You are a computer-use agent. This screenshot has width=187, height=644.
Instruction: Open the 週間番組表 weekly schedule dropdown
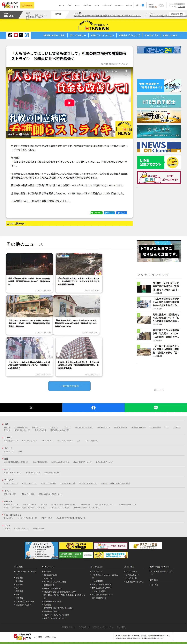tap(177, 14)
